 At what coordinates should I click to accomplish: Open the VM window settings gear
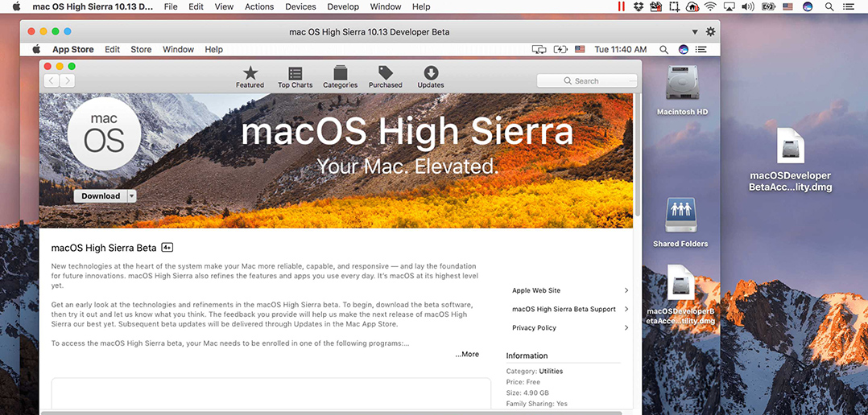pos(710,31)
